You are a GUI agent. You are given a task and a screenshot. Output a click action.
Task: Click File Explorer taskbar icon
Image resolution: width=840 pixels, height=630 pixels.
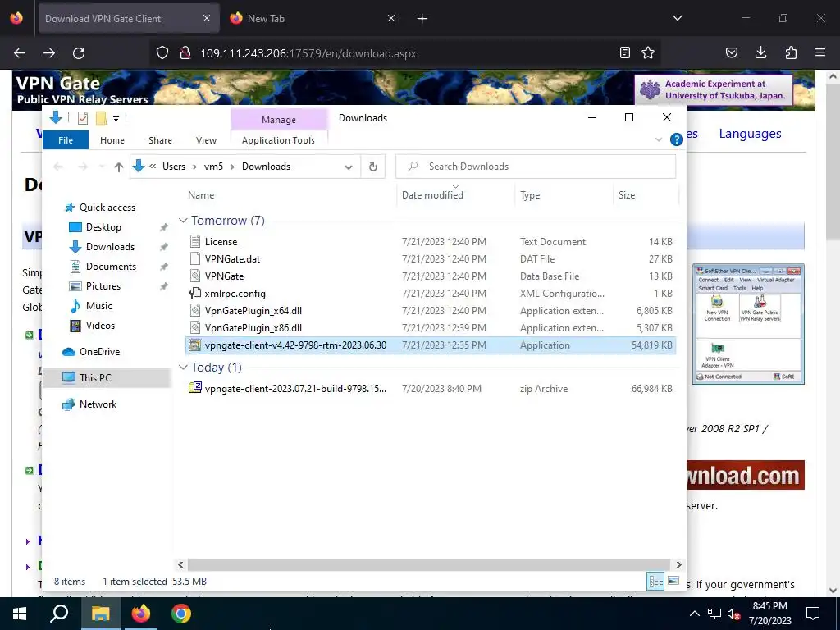[100, 614]
